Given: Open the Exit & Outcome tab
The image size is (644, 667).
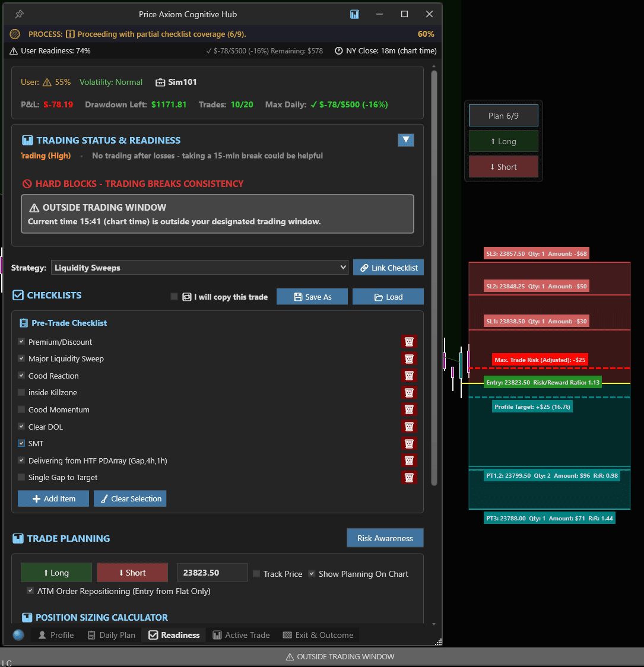Looking at the screenshot, I should (318, 635).
